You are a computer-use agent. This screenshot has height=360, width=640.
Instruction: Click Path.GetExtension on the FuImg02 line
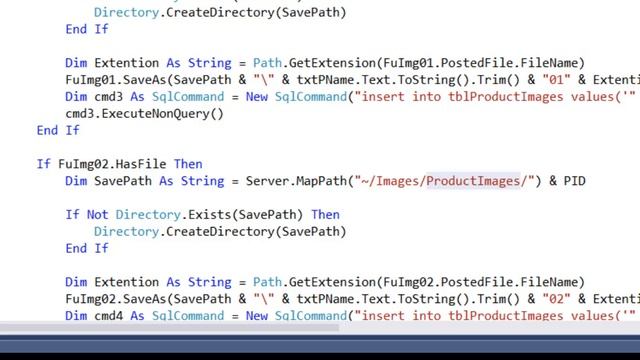pyautogui.click(x=314, y=282)
